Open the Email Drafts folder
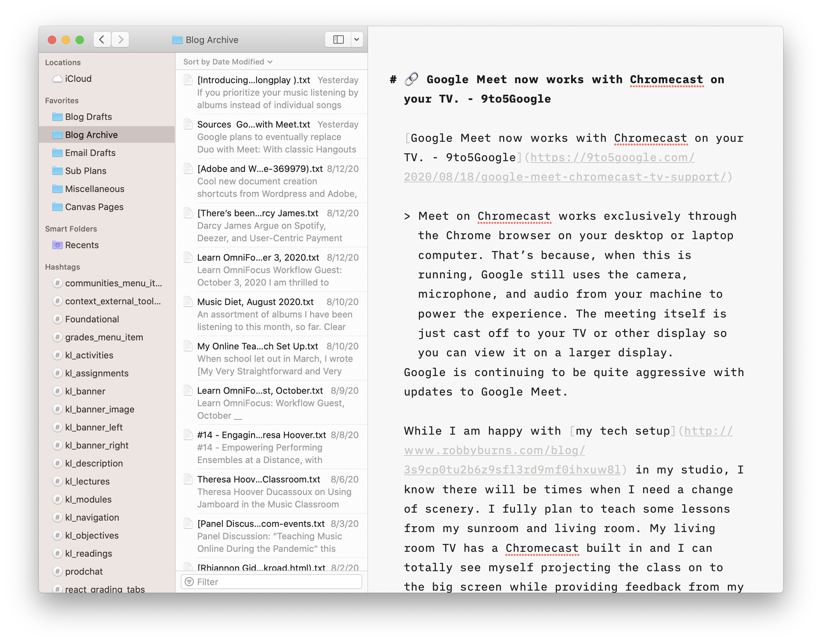 [107, 153]
